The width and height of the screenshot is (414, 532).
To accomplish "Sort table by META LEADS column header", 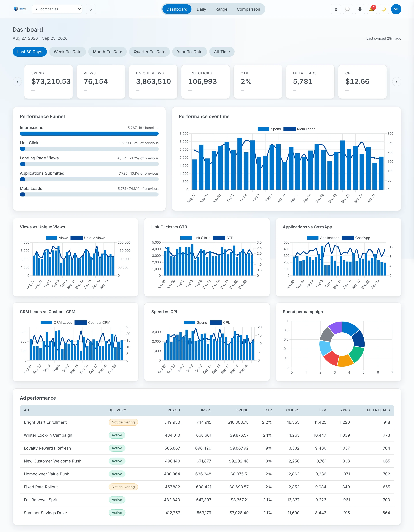I will pos(378,410).
